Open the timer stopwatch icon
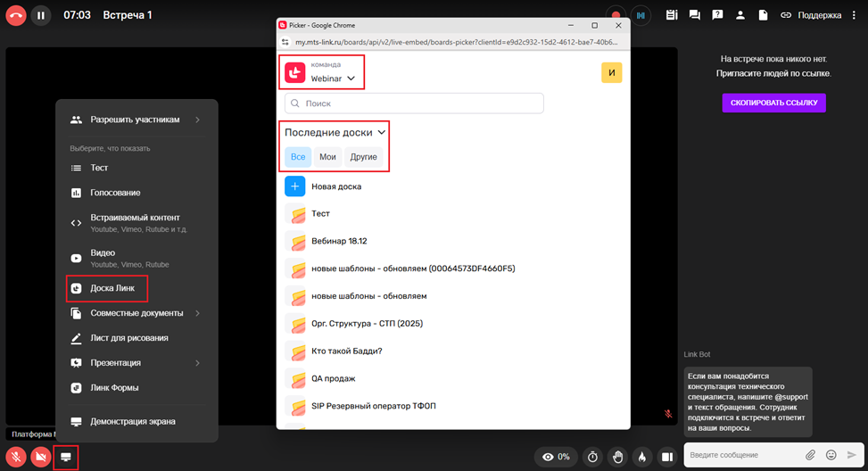This screenshot has height=471, width=868. click(593, 457)
